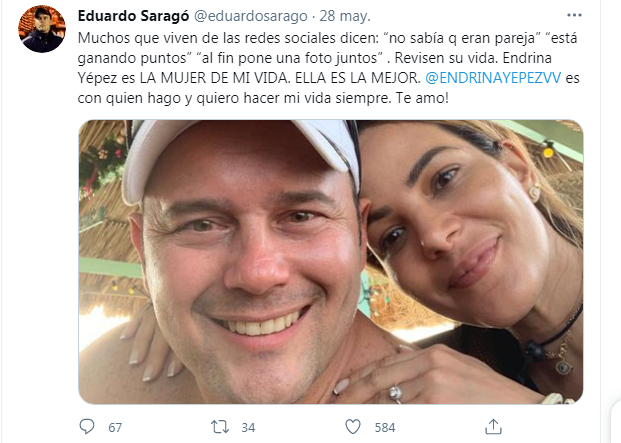
Task: Open the attached couple photo
Action: tap(331, 262)
